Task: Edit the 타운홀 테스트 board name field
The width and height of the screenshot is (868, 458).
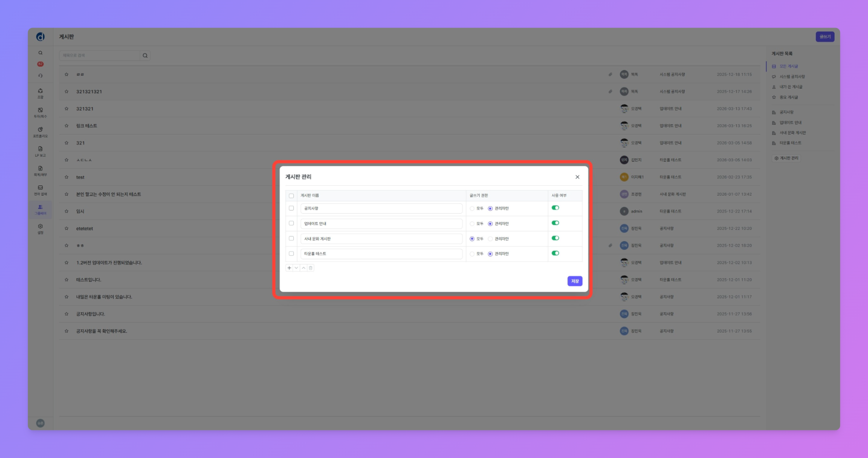Action: click(x=381, y=254)
